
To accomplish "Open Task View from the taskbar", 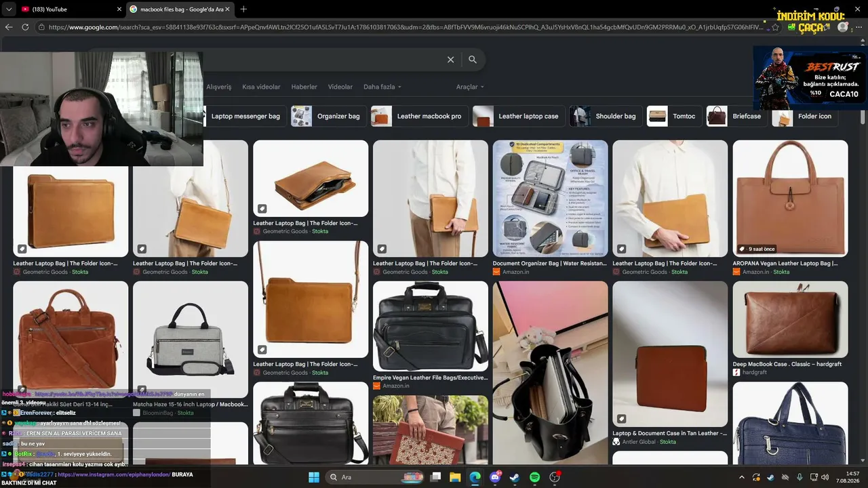I will (436, 477).
